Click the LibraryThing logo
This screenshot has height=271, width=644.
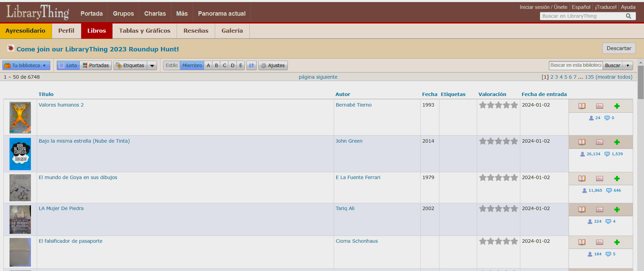[38, 12]
